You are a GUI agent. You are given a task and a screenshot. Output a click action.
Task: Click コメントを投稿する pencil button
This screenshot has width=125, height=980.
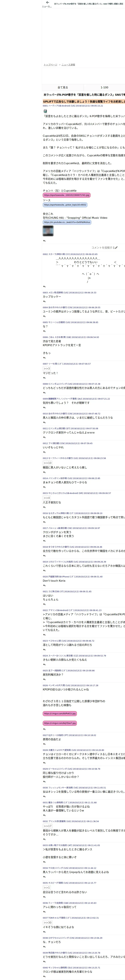[104, 248]
